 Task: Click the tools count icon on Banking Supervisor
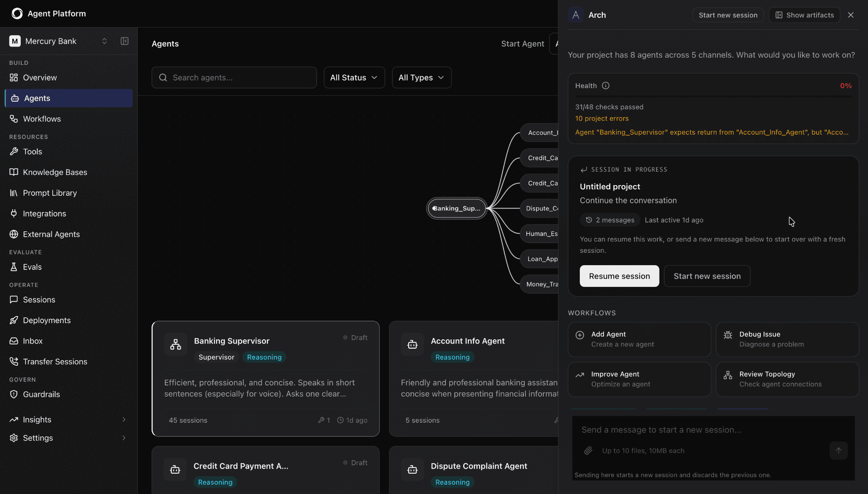321,420
